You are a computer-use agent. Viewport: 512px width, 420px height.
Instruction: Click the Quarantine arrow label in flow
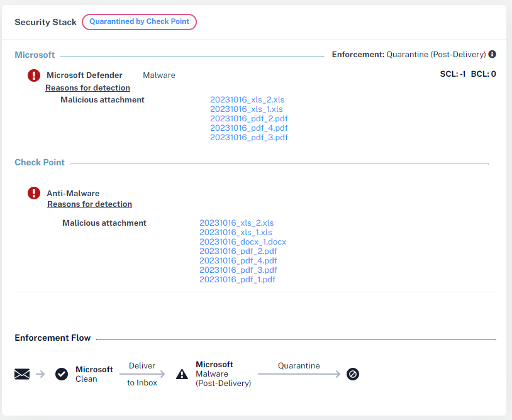(299, 366)
